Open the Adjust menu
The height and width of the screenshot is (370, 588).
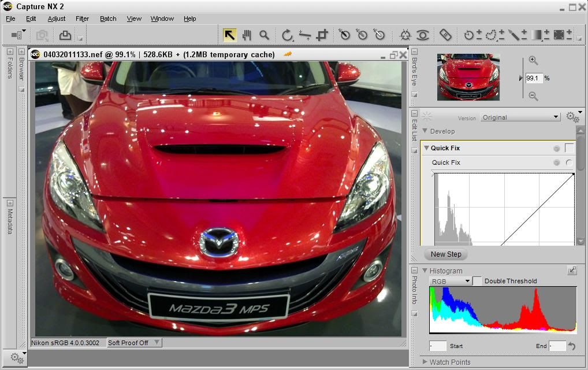pos(57,18)
